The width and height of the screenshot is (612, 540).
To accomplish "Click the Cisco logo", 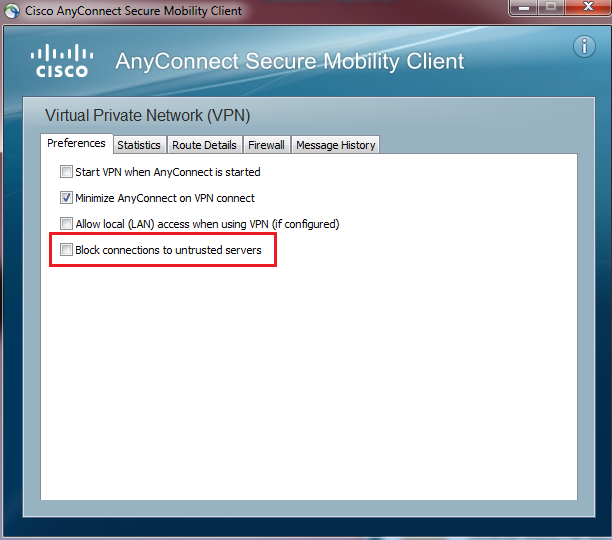I will click(x=61, y=60).
